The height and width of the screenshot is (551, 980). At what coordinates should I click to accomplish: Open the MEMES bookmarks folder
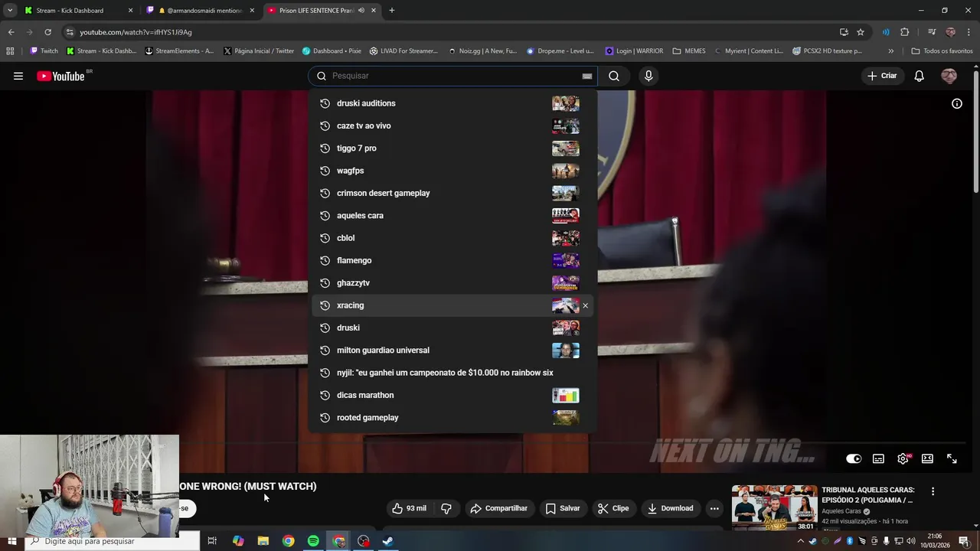click(x=689, y=51)
